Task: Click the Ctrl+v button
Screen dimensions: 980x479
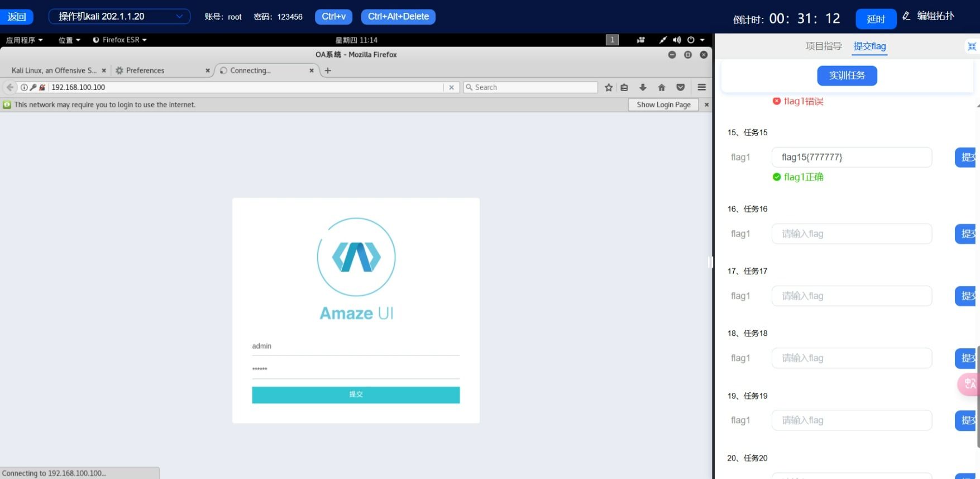Action: pyautogui.click(x=334, y=17)
